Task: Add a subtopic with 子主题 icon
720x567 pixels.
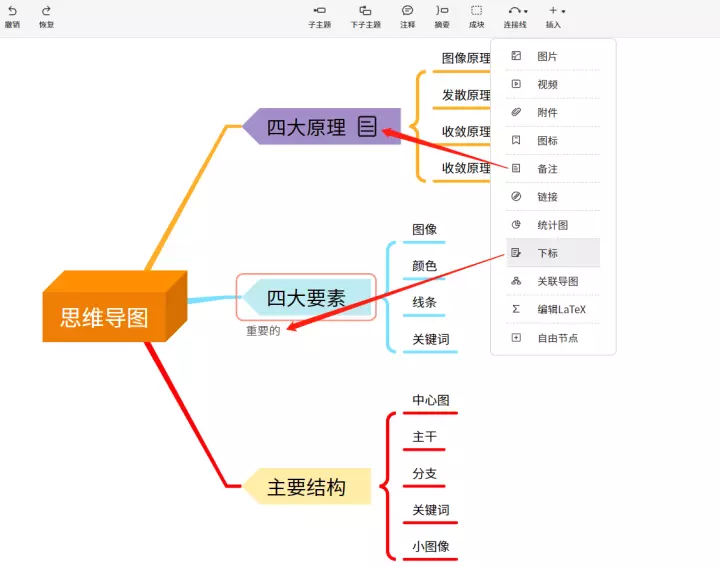Action: click(320, 11)
